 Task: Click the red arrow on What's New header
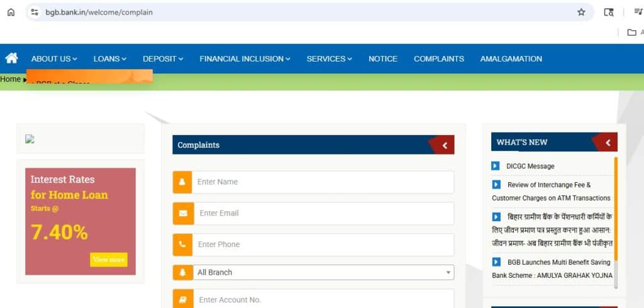coord(608,143)
